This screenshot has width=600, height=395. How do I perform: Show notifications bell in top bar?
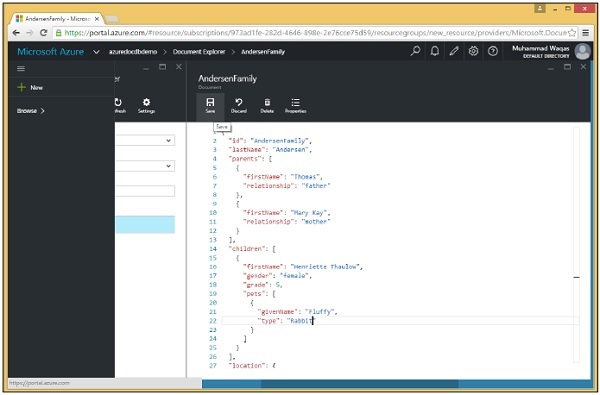click(435, 51)
